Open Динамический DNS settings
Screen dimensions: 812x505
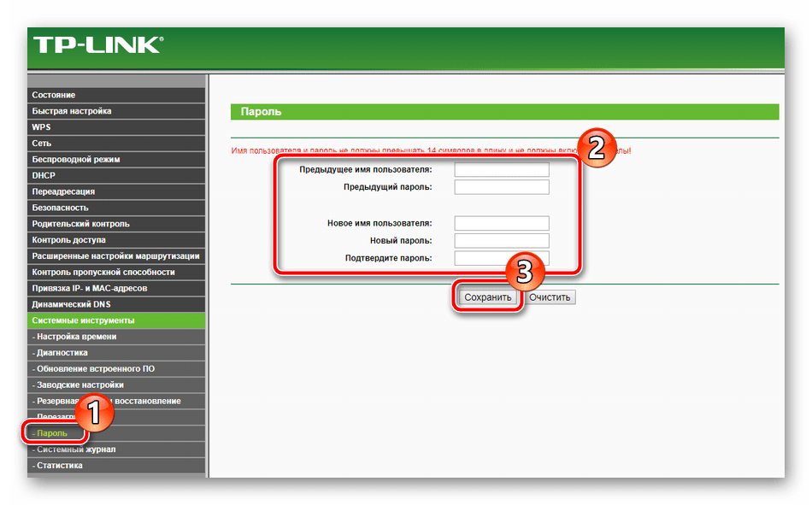pyautogui.click(x=116, y=304)
